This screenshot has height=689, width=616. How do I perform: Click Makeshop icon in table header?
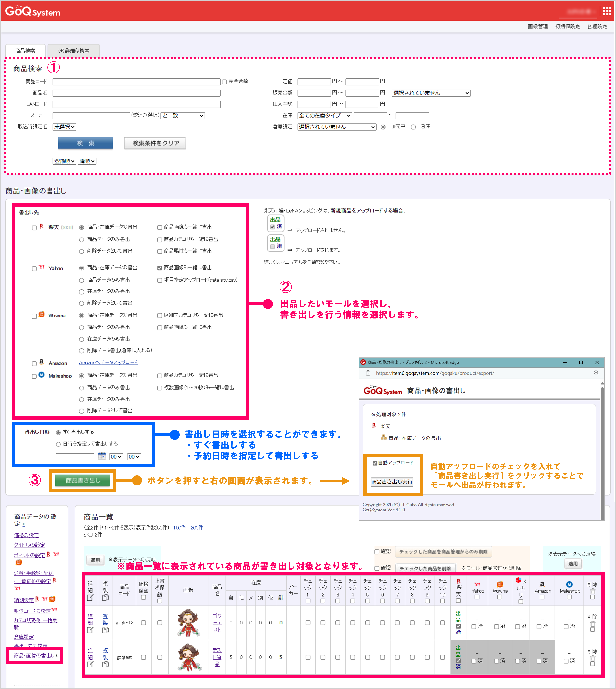tap(569, 584)
